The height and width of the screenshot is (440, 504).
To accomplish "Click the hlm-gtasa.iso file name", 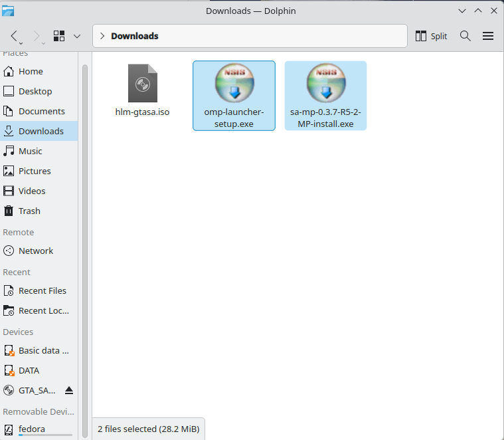I will pos(142,112).
